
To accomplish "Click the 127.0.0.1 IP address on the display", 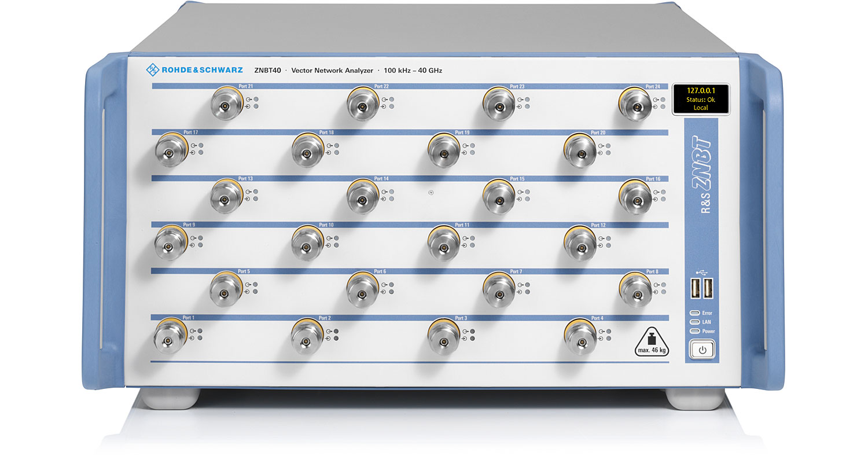I will point(701,91).
